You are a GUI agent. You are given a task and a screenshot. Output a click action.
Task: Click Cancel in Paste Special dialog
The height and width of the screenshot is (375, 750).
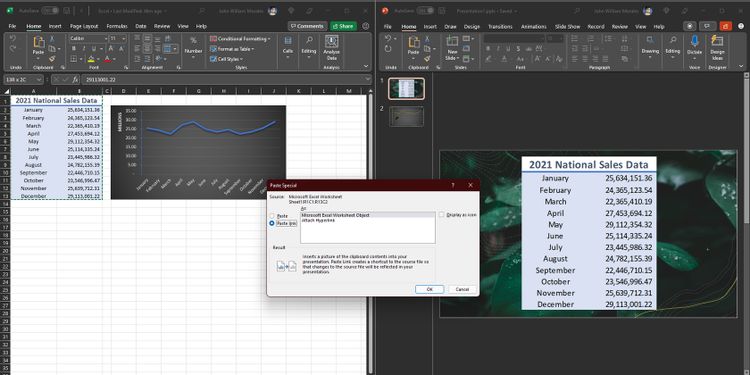click(x=462, y=289)
